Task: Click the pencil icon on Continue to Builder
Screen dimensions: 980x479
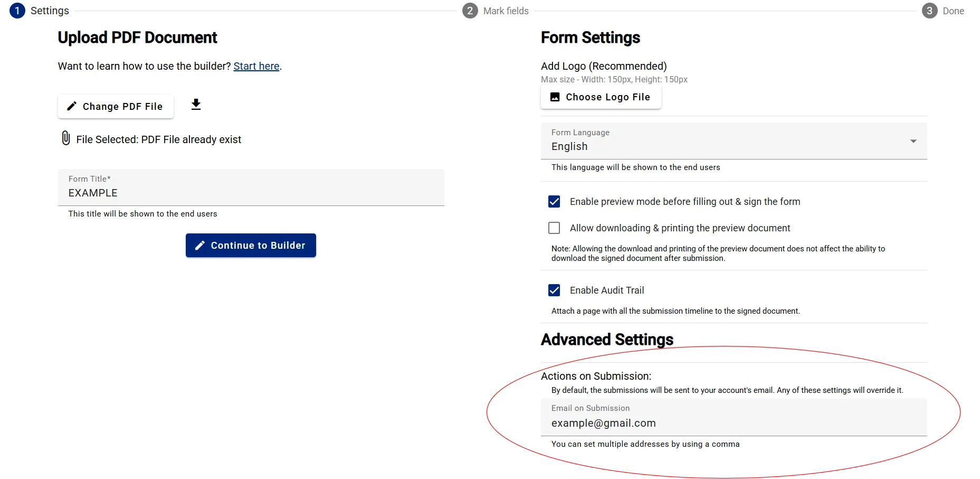Action: click(200, 245)
